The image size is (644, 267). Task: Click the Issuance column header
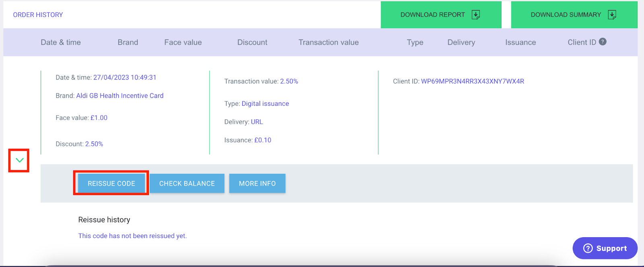[x=520, y=42]
